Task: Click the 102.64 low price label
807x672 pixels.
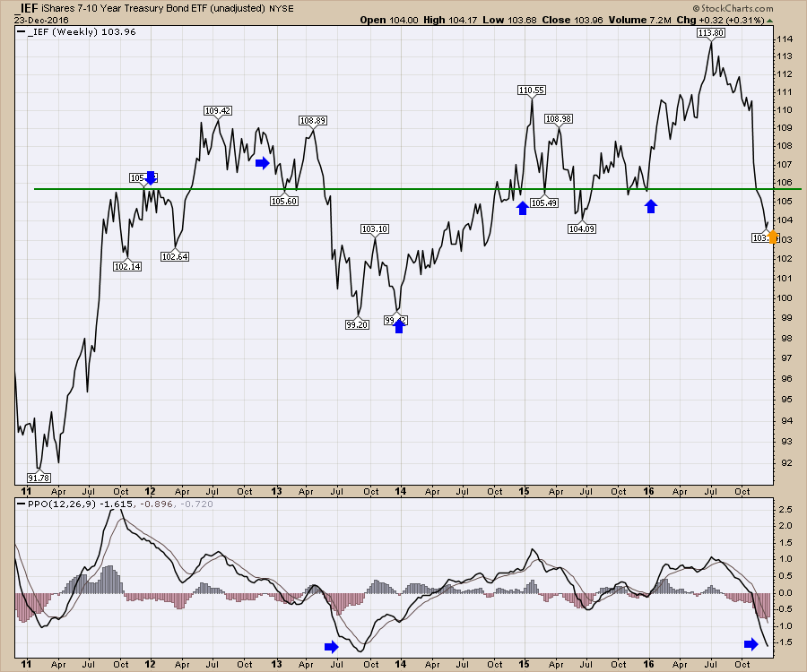Action: tap(175, 256)
